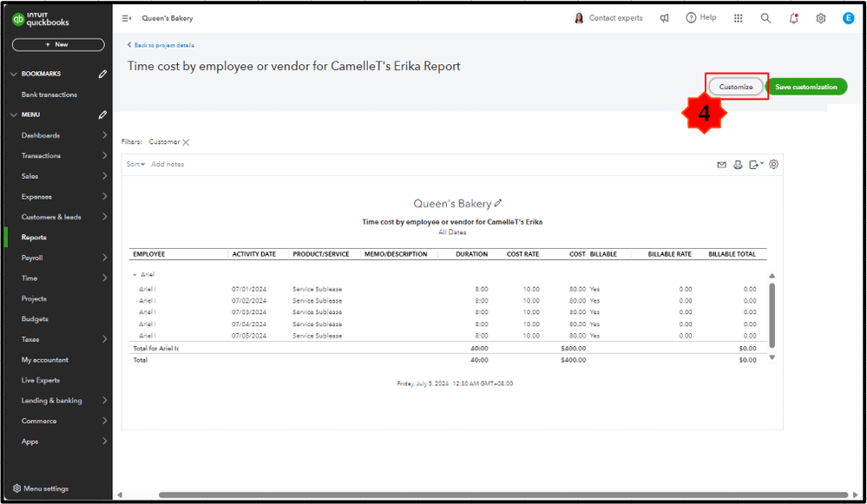The image size is (867, 504).
Task: Click the search magnifier icon
Action: click(x=765, y=18)
